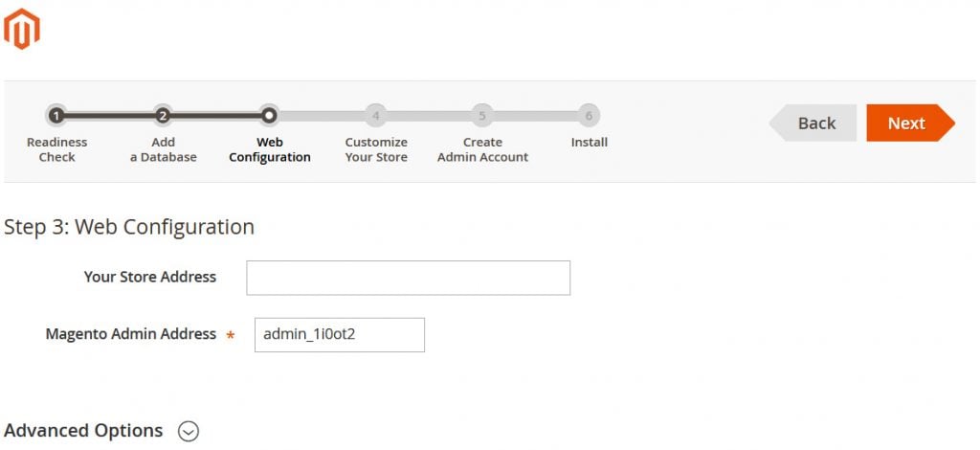Select the Add a Database step label

163,149
